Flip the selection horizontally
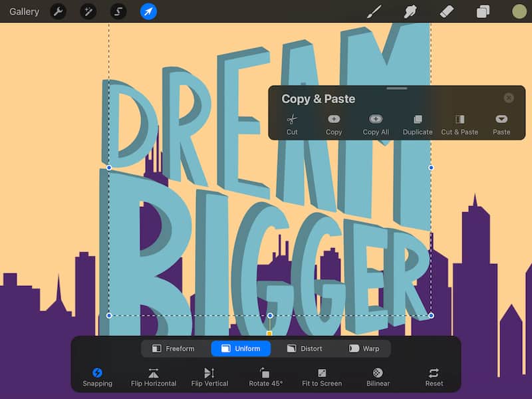 [154, 377]
